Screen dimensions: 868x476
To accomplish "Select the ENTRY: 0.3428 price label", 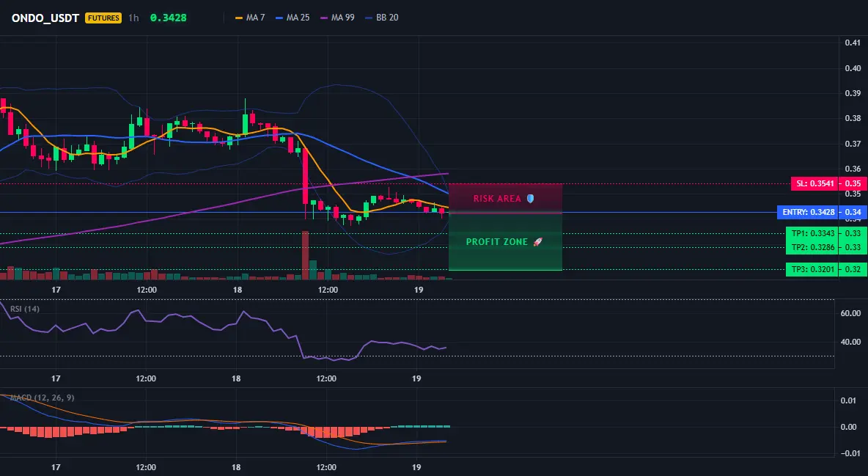I will click(808, 212).
